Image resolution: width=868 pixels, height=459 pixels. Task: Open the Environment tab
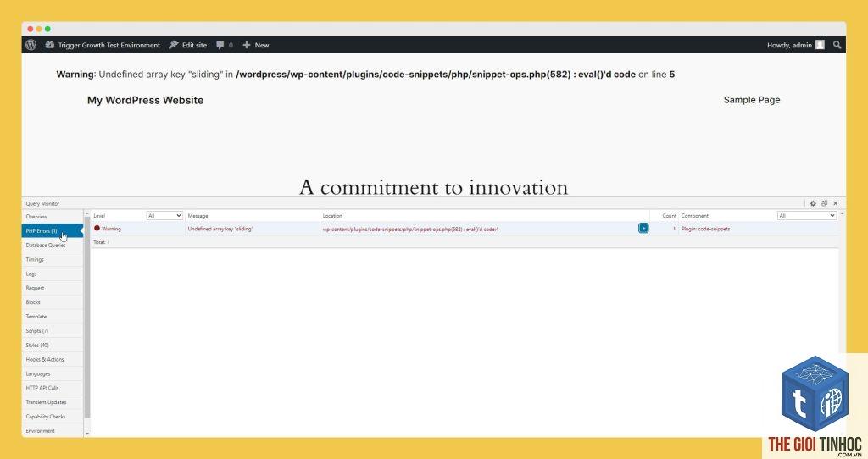coord(53,431)
